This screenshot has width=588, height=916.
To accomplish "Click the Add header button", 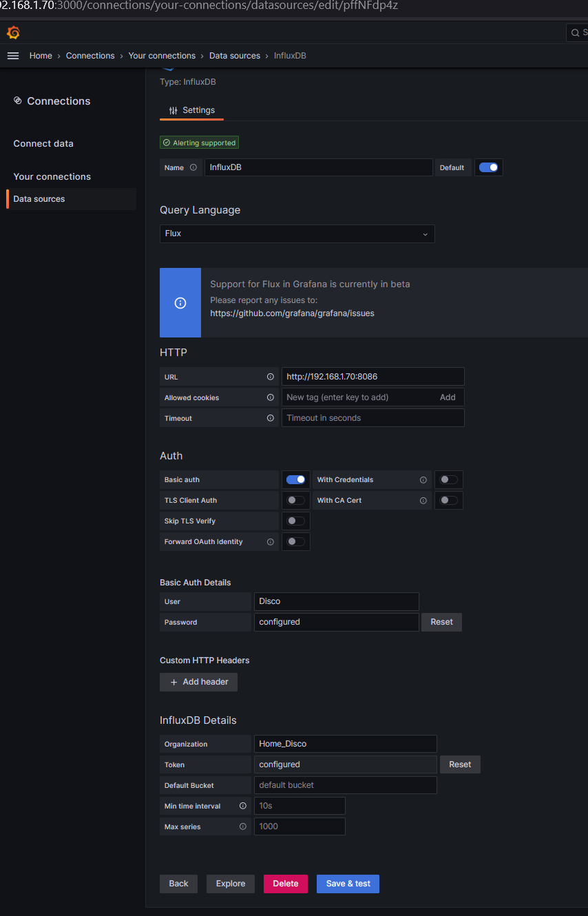I will (x=199, y=682).
